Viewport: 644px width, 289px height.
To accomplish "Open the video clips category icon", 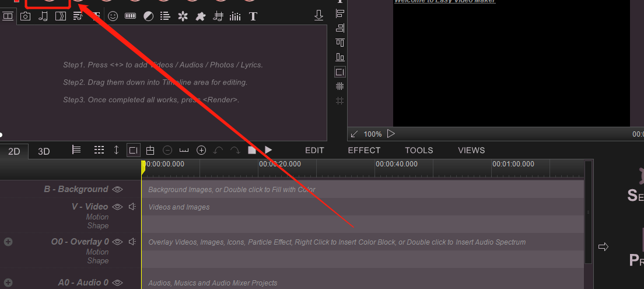I will point(8,16).
